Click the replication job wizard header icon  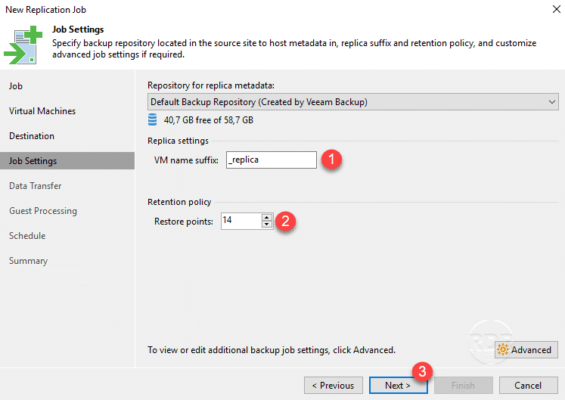tap(23, 45)
